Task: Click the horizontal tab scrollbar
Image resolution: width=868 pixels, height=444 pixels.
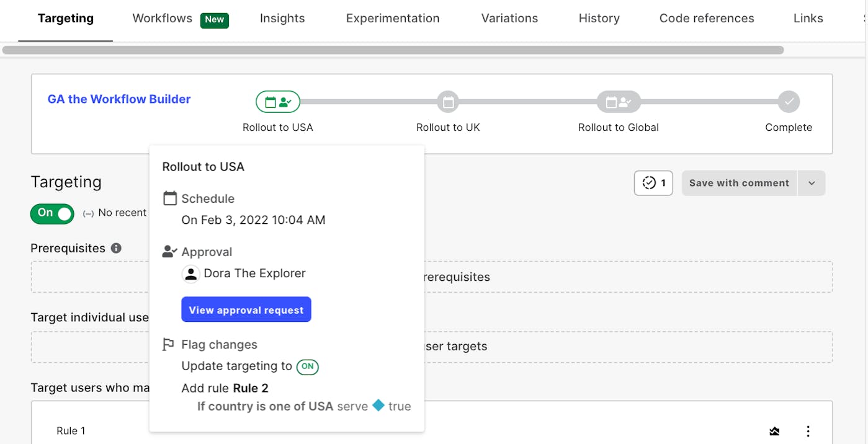Action: coord(393,50)
